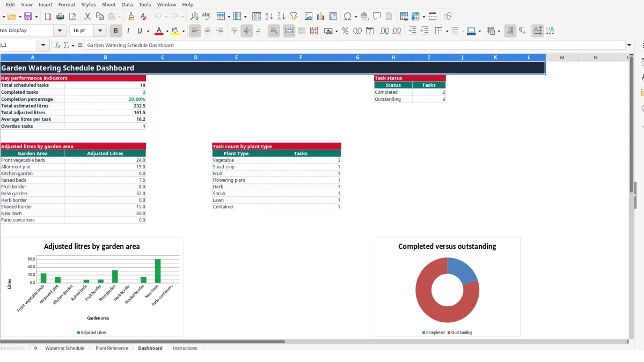Open the cell background color dropdown arrow
This screenshot has height=362, width=644.
pyautogui.click(x=479, y=31)
